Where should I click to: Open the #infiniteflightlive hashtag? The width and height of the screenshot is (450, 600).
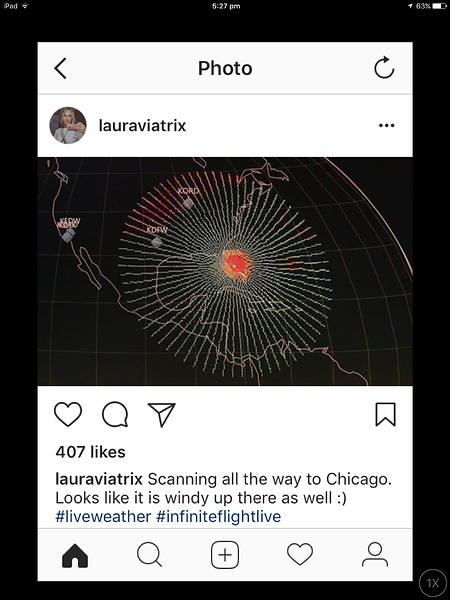coord(218,517)
